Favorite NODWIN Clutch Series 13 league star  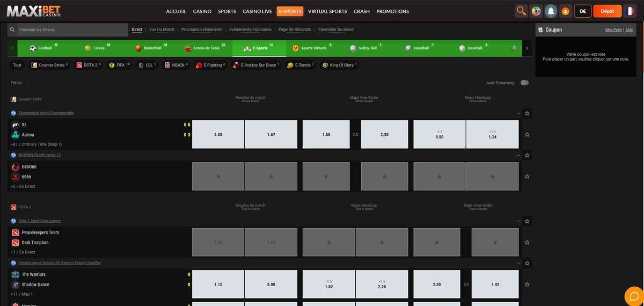pyautogui.click(x=527, y=155)
